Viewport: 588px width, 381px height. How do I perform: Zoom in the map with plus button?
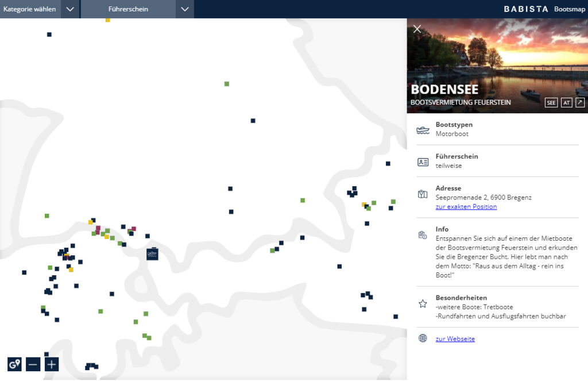point(52,364)
